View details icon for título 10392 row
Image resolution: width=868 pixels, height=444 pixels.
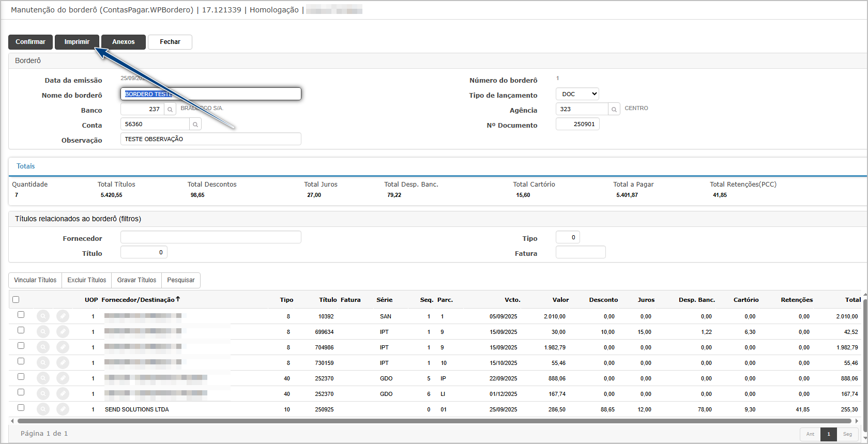pyautogui.click(x=43, y=316)
